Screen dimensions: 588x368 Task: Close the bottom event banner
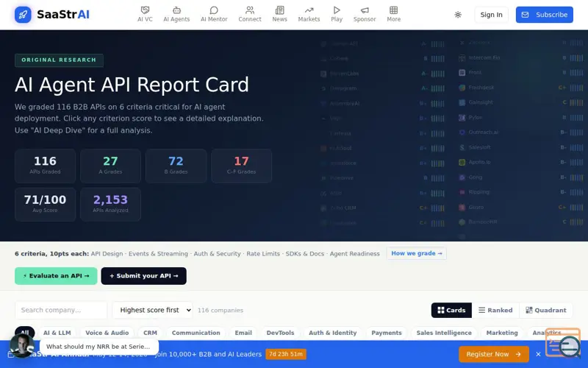[x=538, y=354]
